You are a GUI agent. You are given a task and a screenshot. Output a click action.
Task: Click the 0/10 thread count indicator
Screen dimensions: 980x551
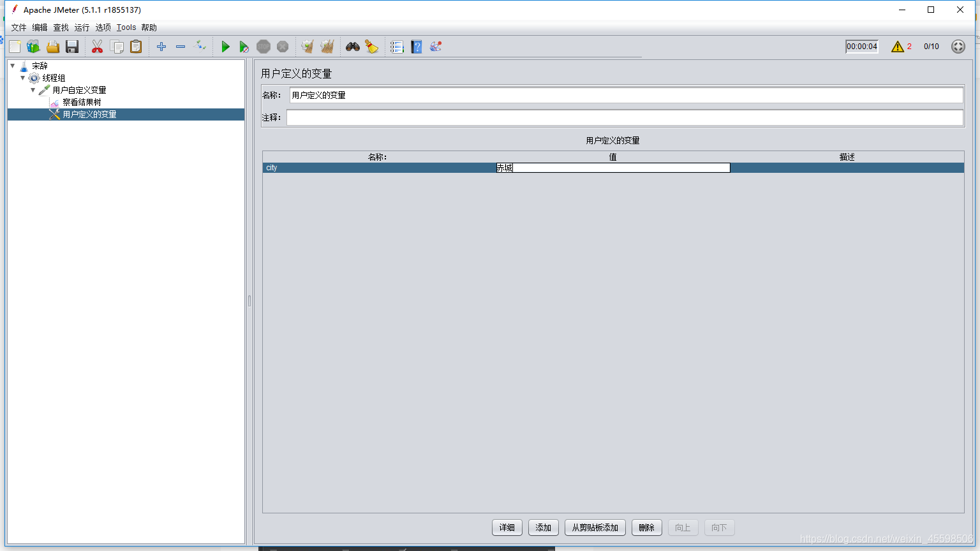click(x=932, y=47)
